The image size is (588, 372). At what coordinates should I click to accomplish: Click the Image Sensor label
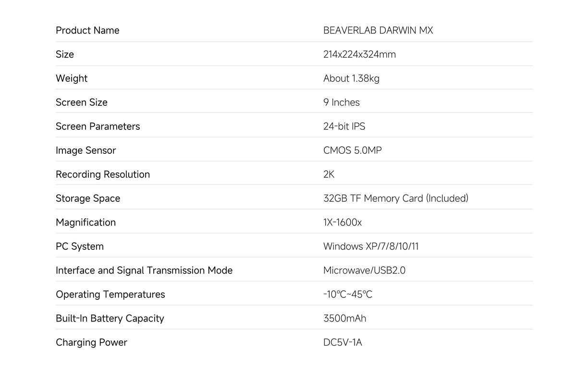click(x=86, y=150)
